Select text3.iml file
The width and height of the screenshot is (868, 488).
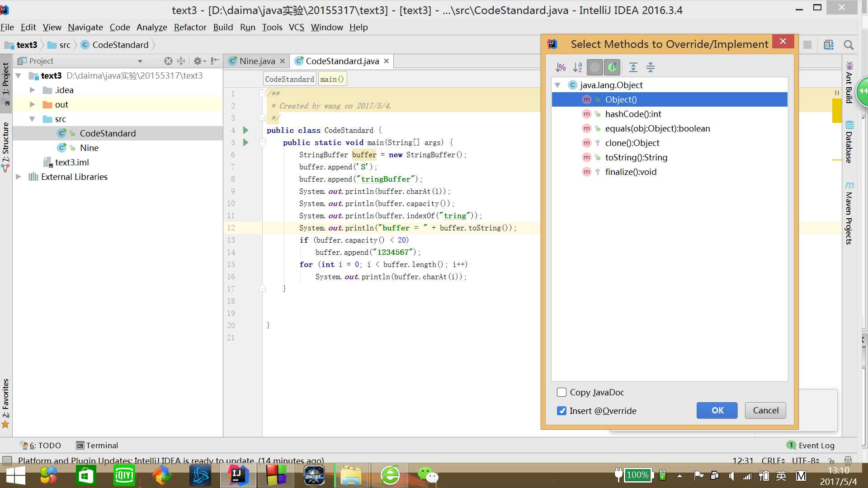71,162
